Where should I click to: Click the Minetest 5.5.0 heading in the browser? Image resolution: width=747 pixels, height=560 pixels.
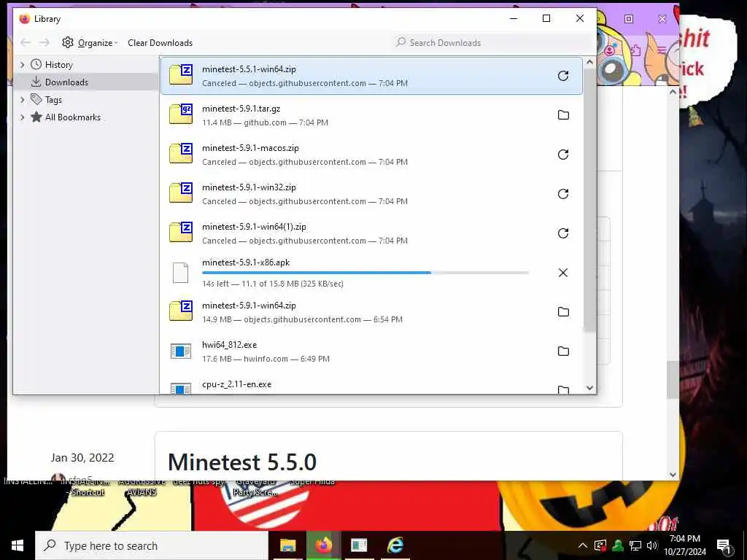coord(242,462)
